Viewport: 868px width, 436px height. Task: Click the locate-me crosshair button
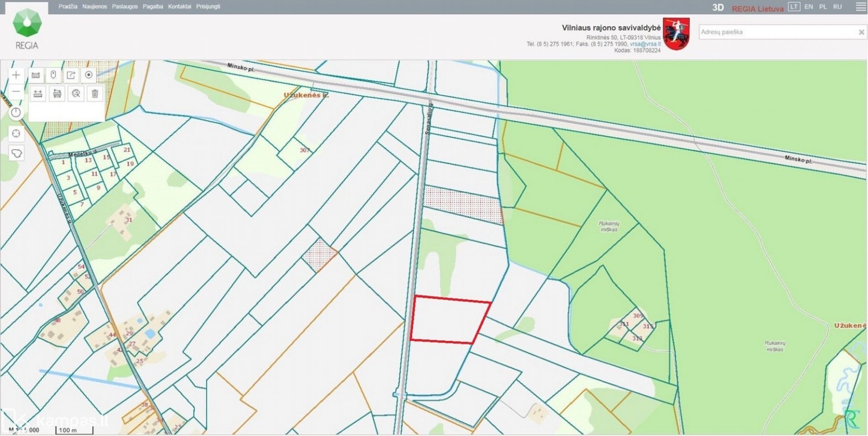[x=16, y=133]
